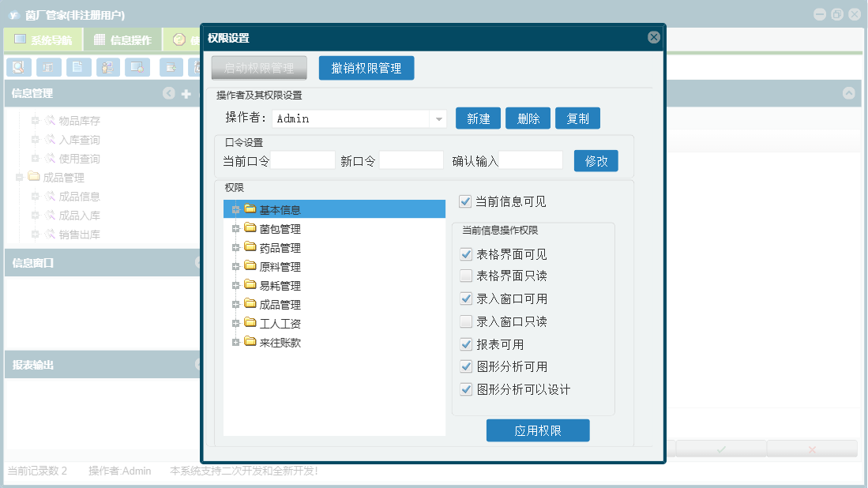Click the plus icon in 信息管理 header
Screen dimensions: 868x488
pos(186,94)
